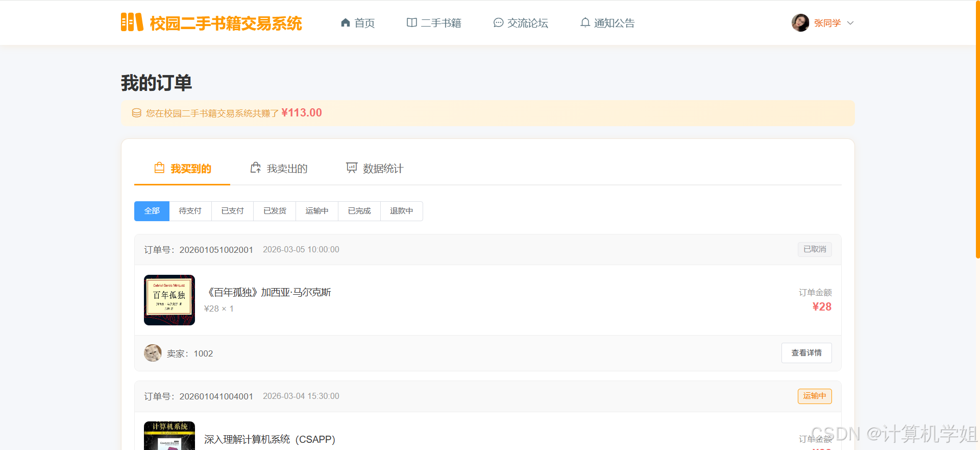Click the bell icon beside 通知公告
Screen dimensions: 980x450
[585, 22]
